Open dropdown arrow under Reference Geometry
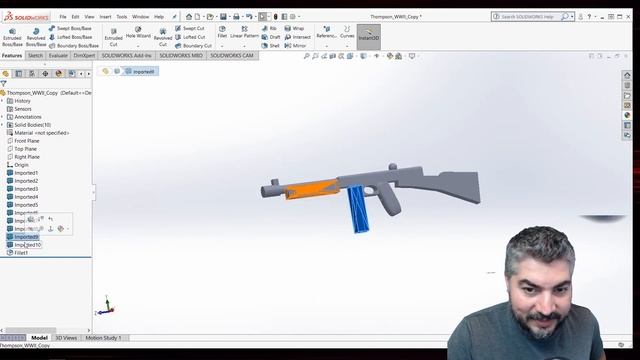 [x=326, y=46]
